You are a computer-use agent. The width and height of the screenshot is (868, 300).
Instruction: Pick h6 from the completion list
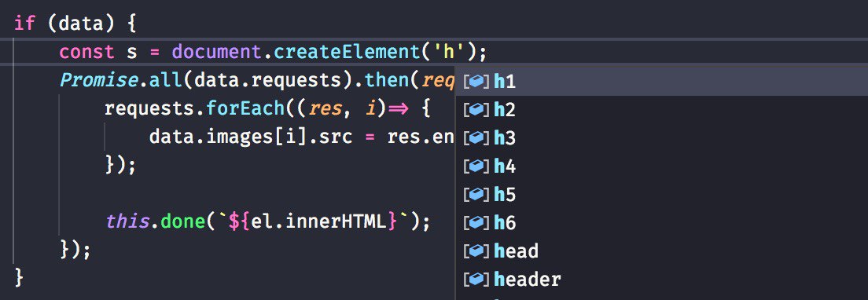click(661, 223)
